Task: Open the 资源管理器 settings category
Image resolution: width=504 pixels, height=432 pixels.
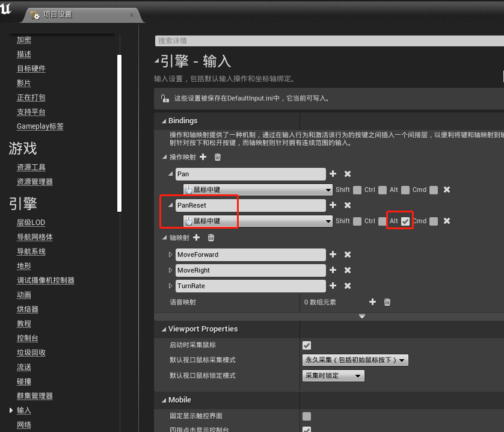Action: point(34,182)
